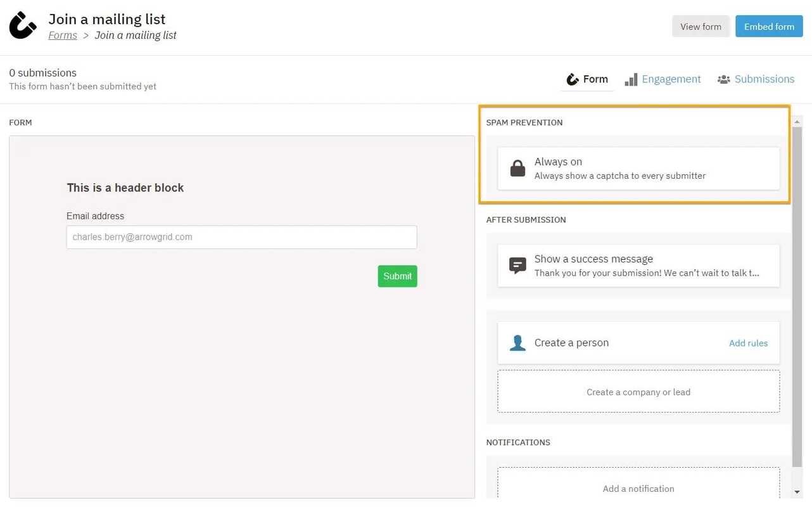Open the Submissions tab
This screenshot has height=507, width=812.
pos(764,79)
